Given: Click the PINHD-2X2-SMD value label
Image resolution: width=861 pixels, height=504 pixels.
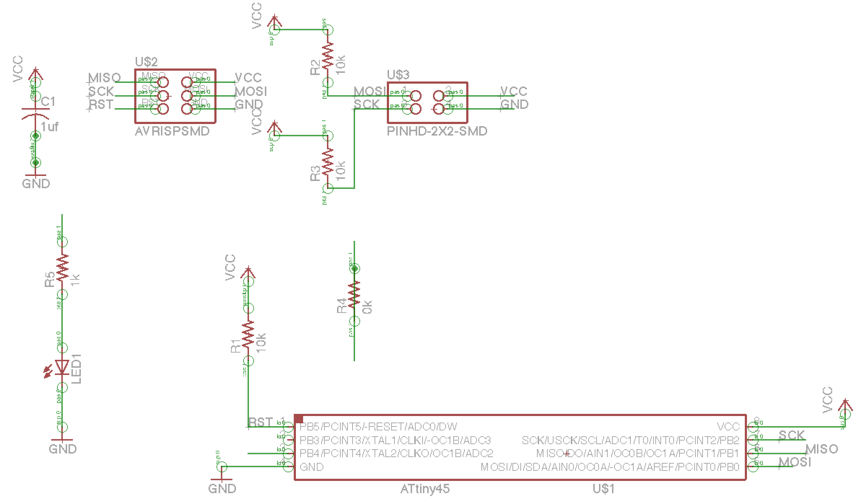Looking at the screenshot, I should point(437,131).
